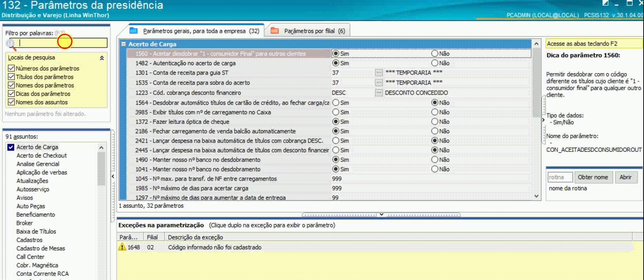Select Broker subject
This screenshot has width=644, height=280.
tap(25, 223)
